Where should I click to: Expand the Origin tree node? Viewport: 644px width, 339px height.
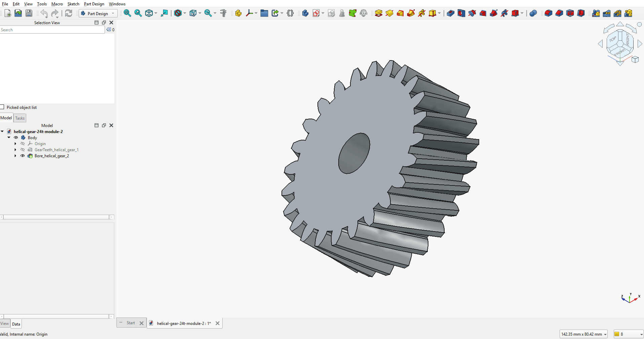pyautogui.click(x=15, y=144)
